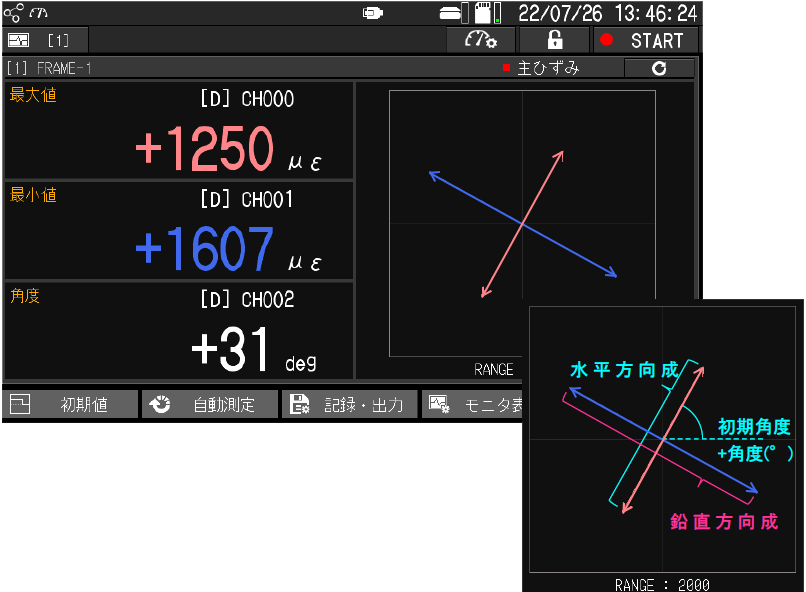This screenshot has width=806, height=592.
Task: Click the 最大値 label
Action: point(33,95)
